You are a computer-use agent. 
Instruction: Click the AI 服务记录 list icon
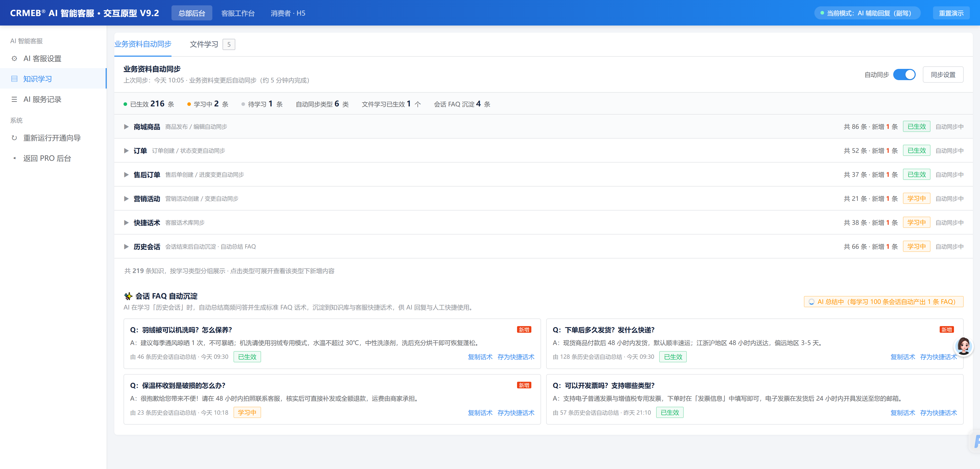coord(14,99)
